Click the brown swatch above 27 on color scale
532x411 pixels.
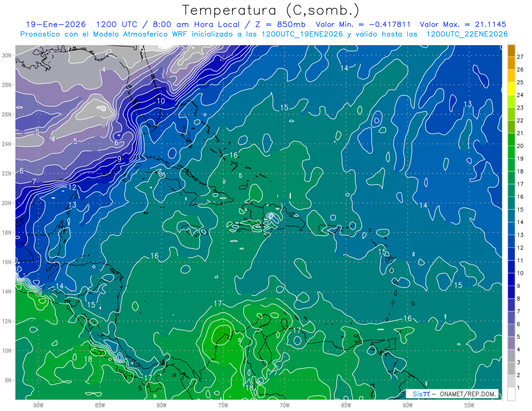[511, 50]
